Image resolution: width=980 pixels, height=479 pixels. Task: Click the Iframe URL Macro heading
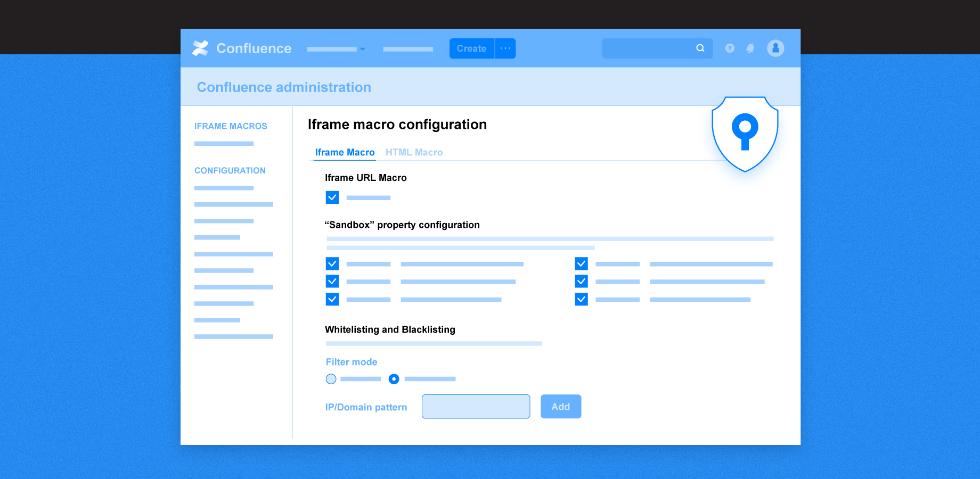366,178
